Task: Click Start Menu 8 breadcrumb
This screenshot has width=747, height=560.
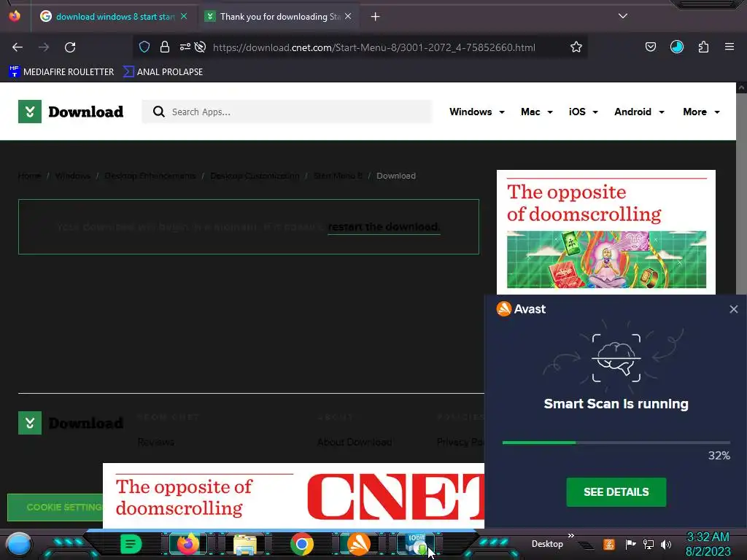Action: (338, 176)
